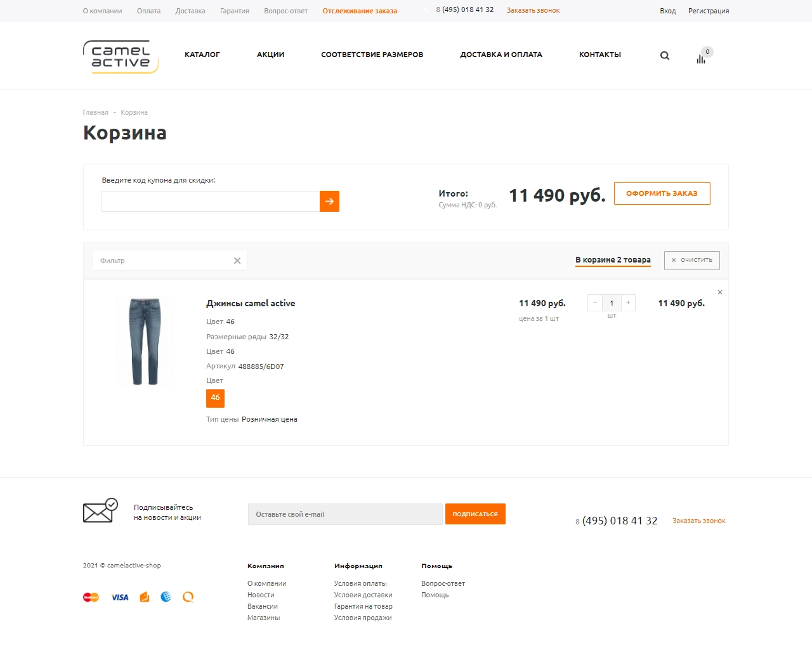Click the Подписаться button
Image resolution: width=812 pixels, height=655 pixels.
475,514
